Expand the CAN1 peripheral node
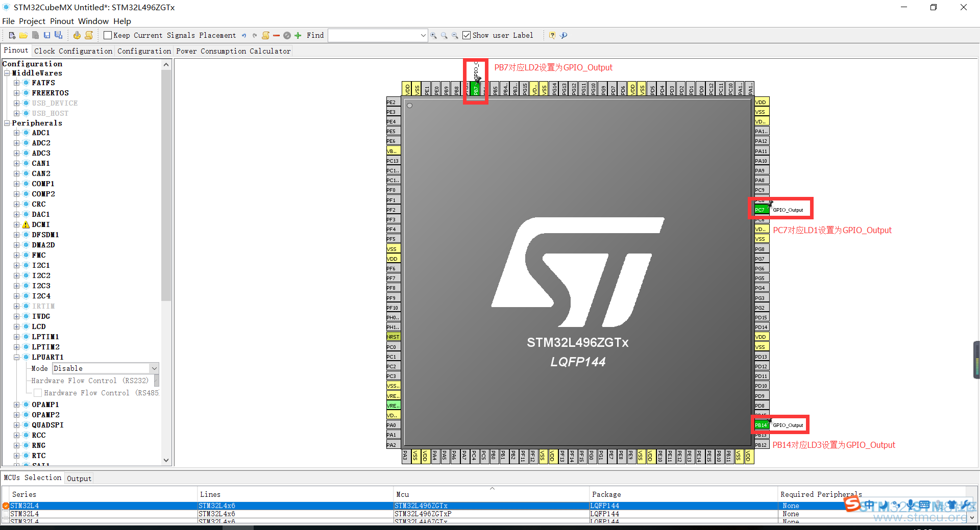 (x=17, y=163)
